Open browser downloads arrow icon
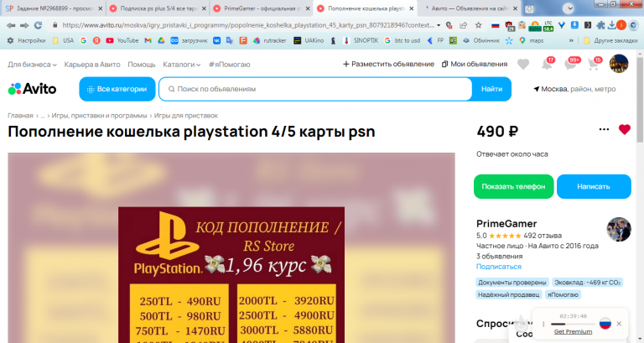This screenshot has height=343, width=644. coord(611,25)
